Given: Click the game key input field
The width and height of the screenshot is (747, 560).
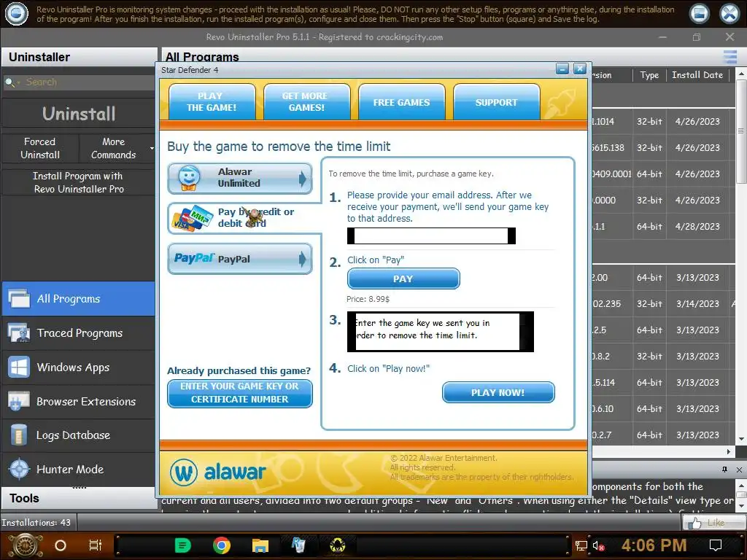Looking at the screenshot, I should coord(440,332).
